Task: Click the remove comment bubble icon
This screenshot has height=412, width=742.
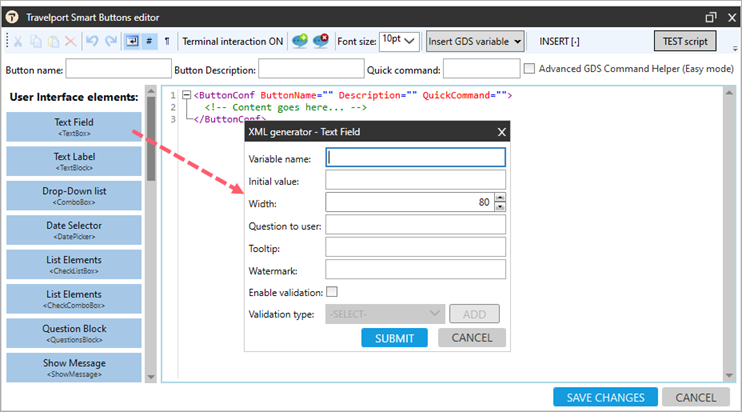Action: pos(321,41)
